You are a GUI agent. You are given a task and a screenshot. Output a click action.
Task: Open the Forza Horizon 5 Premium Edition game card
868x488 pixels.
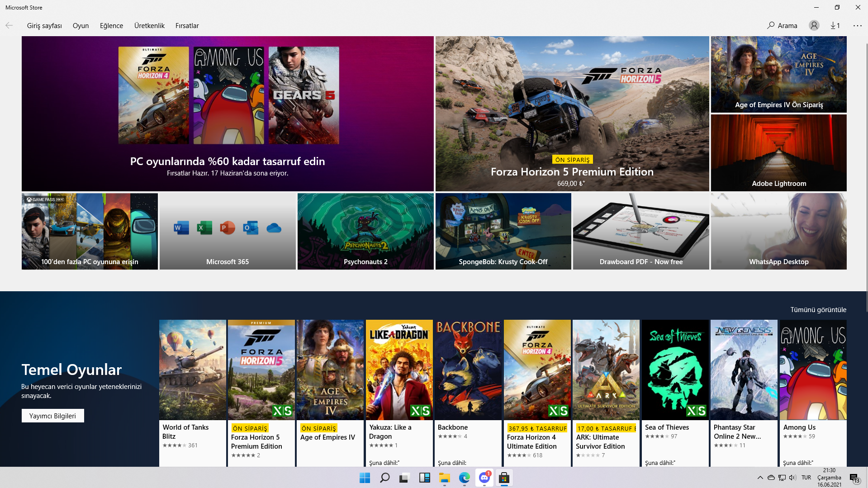coord(261,393)
